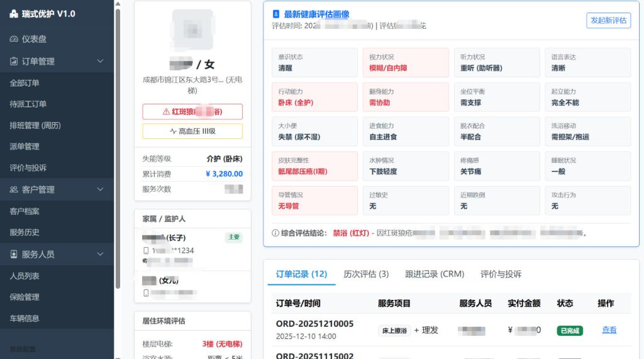Click the info icon before 综合评估结论

[x=275, y=233]
